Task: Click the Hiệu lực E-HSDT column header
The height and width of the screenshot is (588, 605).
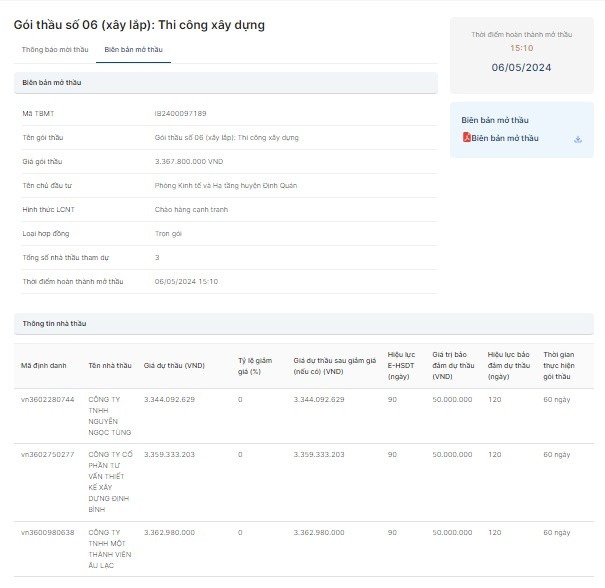Action: 401,365
